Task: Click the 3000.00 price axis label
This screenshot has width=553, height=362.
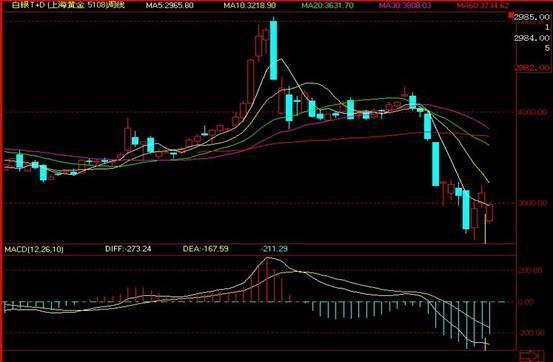Action: point(533,203)
